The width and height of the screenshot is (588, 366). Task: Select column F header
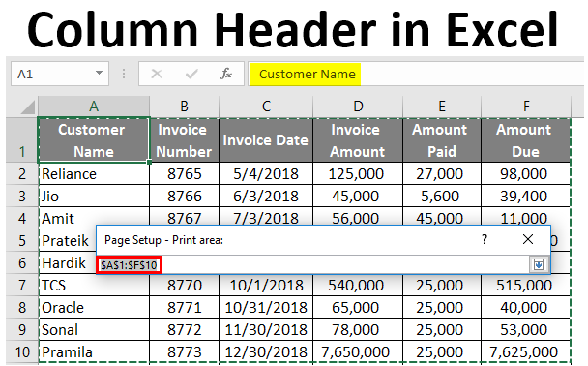(526, 107)
